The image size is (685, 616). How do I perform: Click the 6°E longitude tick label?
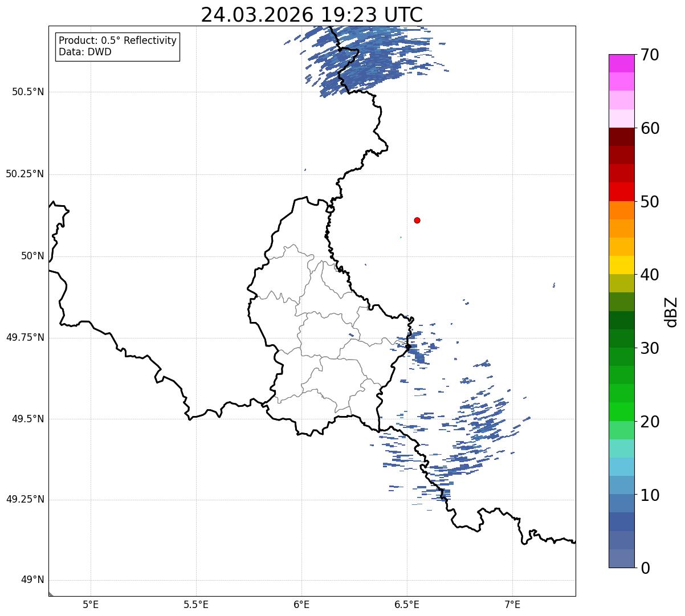(x=301, y=605)
